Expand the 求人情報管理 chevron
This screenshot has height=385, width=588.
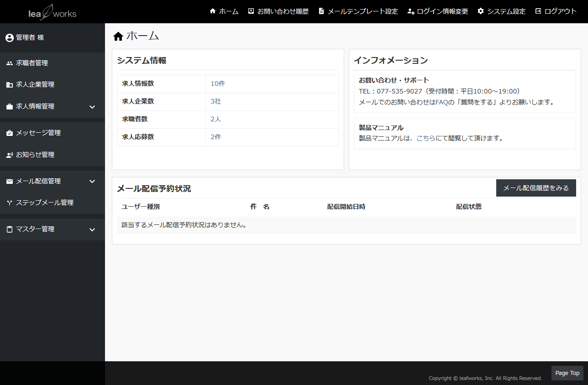pos(92,107)
